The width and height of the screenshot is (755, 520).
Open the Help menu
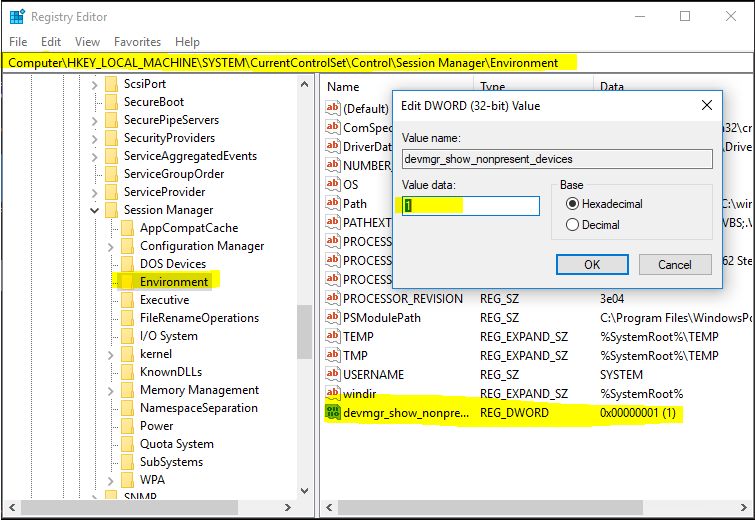point(187,42)
